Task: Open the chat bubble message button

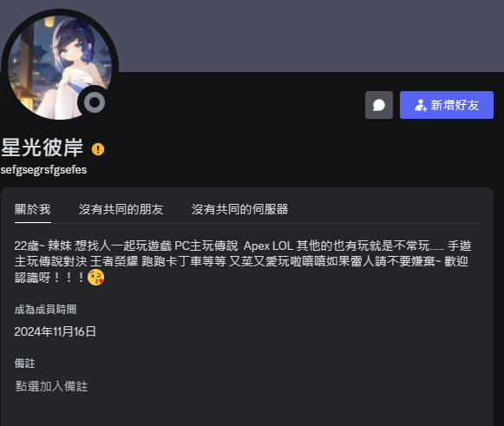Action: pos(378,105)
